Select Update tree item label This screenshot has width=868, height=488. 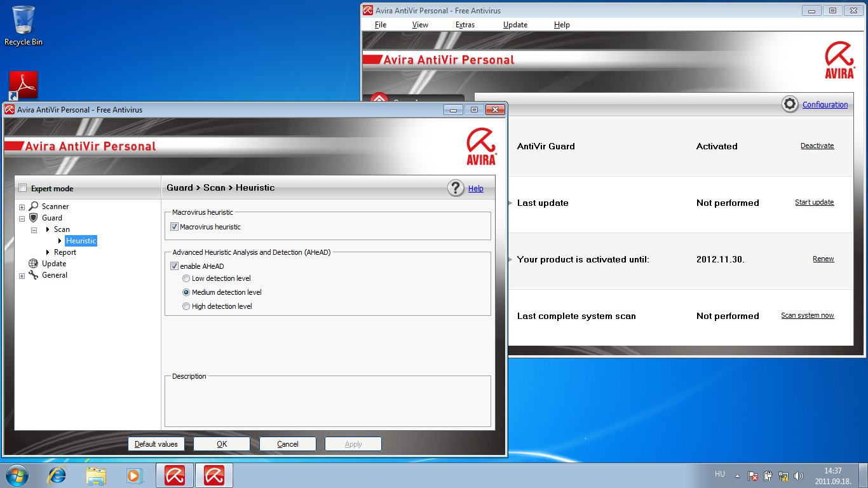coord(54,264)
